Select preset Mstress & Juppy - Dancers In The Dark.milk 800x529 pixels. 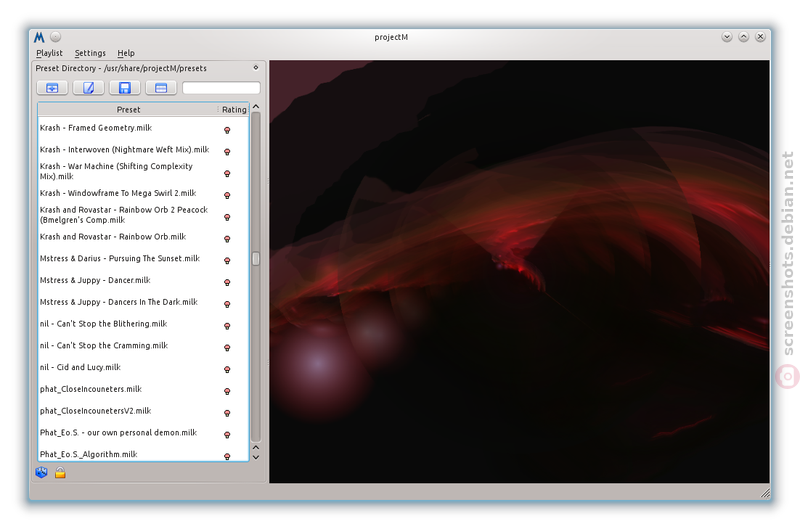coord(119,302)
